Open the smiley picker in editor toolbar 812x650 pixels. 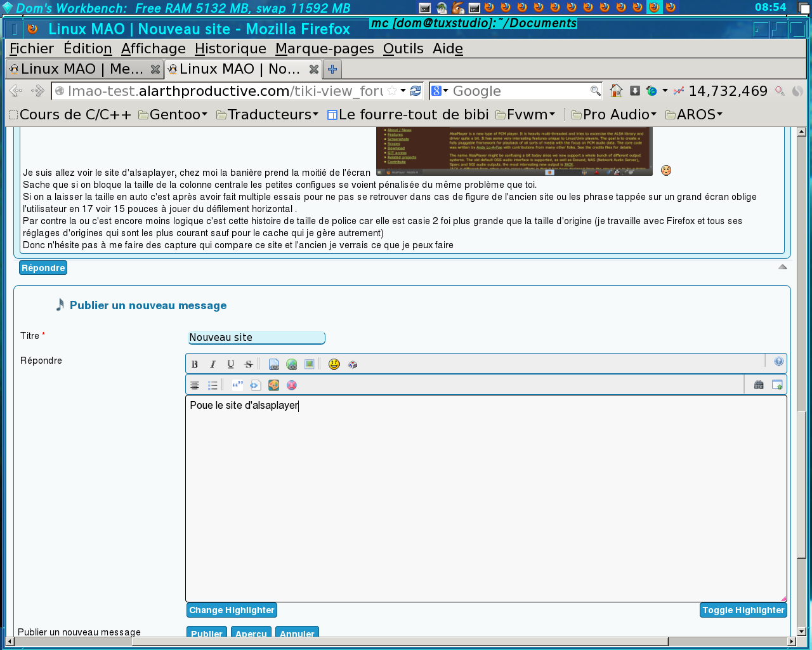coord(334,364)
